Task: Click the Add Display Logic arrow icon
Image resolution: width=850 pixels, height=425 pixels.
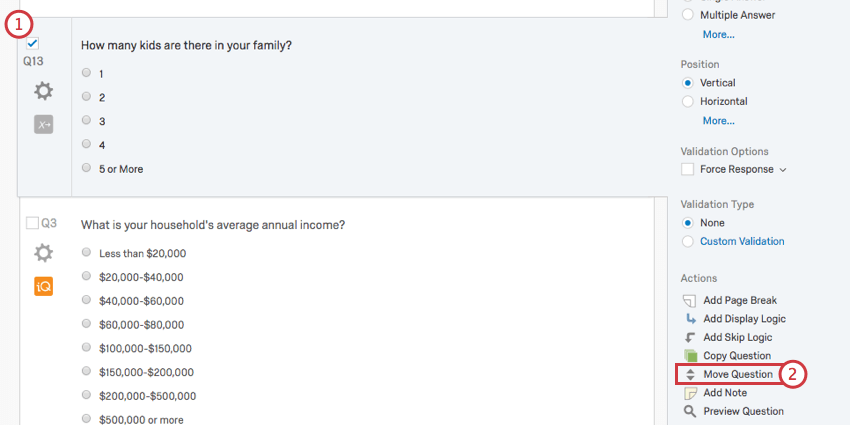Action: pyautogui.click(x=690, y=319)
